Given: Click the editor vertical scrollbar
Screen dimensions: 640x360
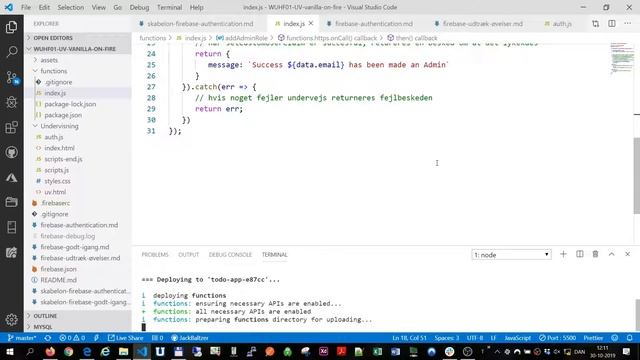Looking at the screenshot, I should point(637,176).
